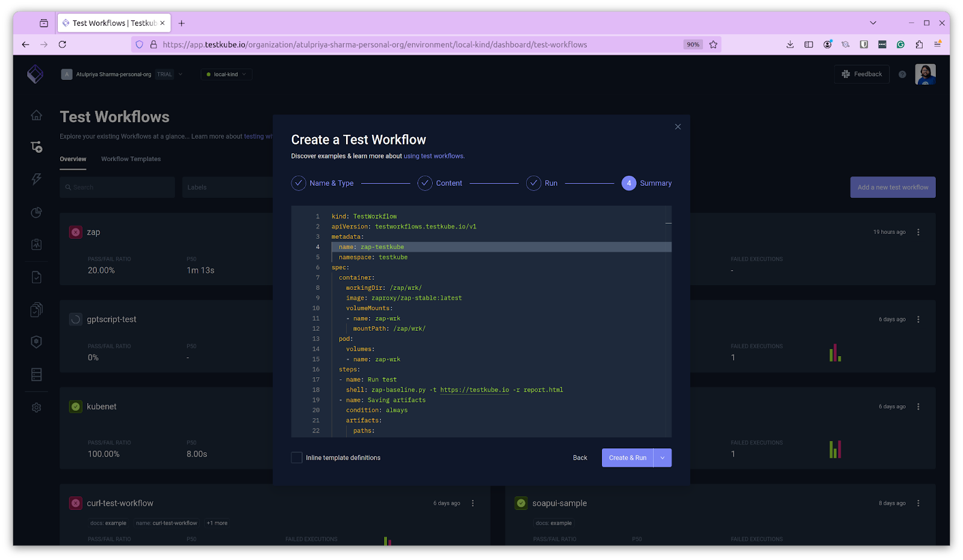Click the Create & Run button

pyautogui.click(x=628, y=458)
